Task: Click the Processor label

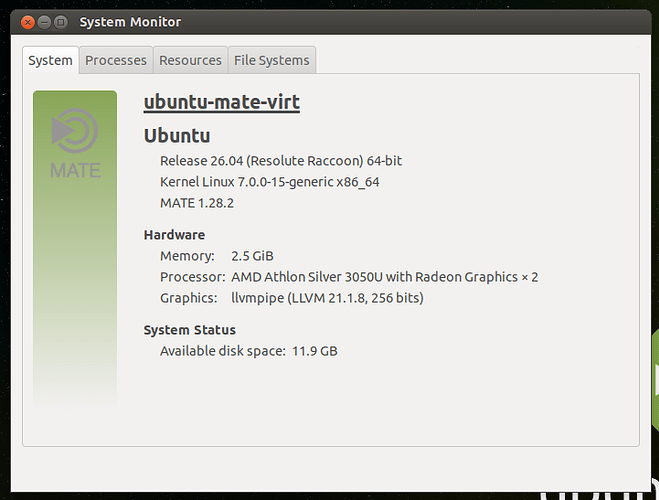Action: [x=193, y=277]
